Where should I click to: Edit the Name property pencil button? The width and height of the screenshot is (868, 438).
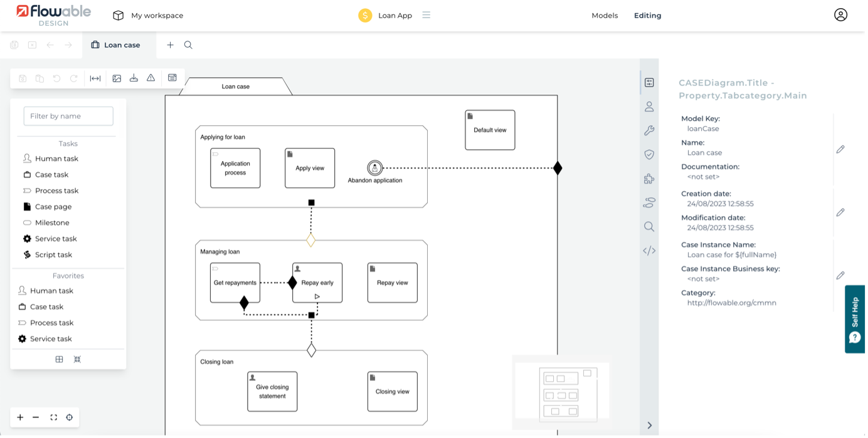click(x=840, y=149)
